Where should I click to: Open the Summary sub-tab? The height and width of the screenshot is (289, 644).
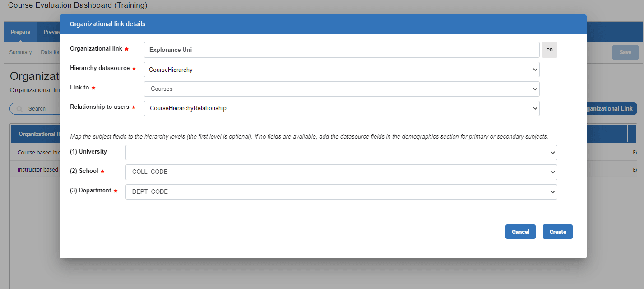tap(20, 52)
